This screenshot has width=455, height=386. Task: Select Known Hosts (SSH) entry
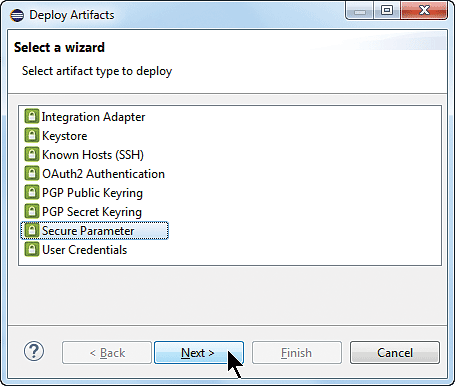coord(93,155)
